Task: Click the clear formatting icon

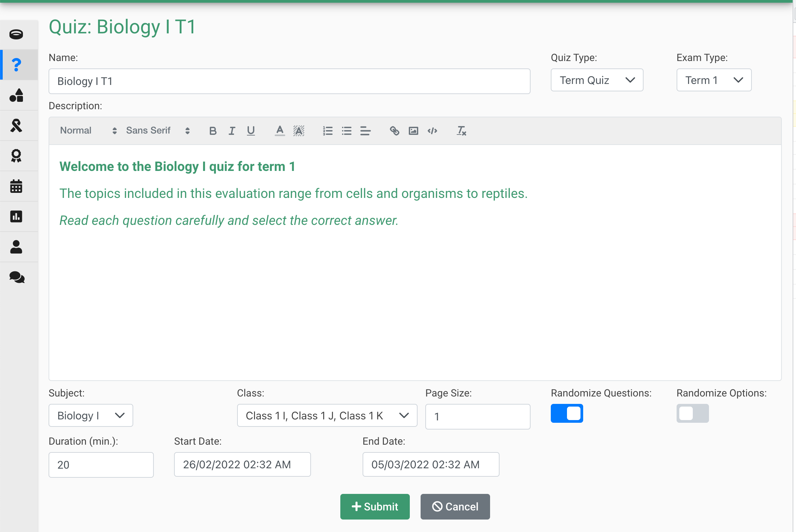Action: pyautogui.click(x=461, y=130)
